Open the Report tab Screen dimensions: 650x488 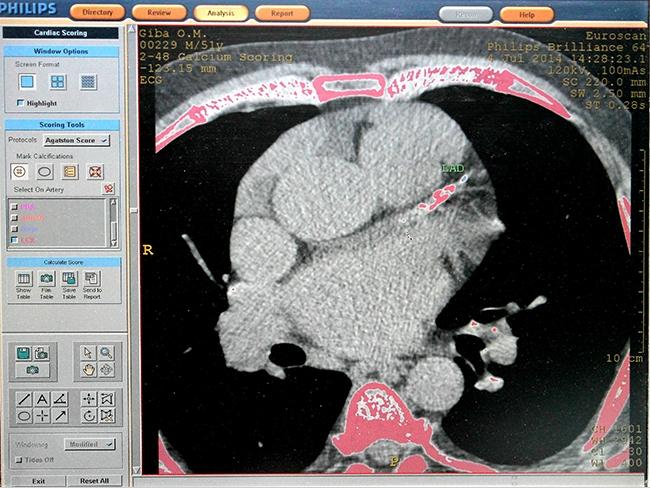281,14
